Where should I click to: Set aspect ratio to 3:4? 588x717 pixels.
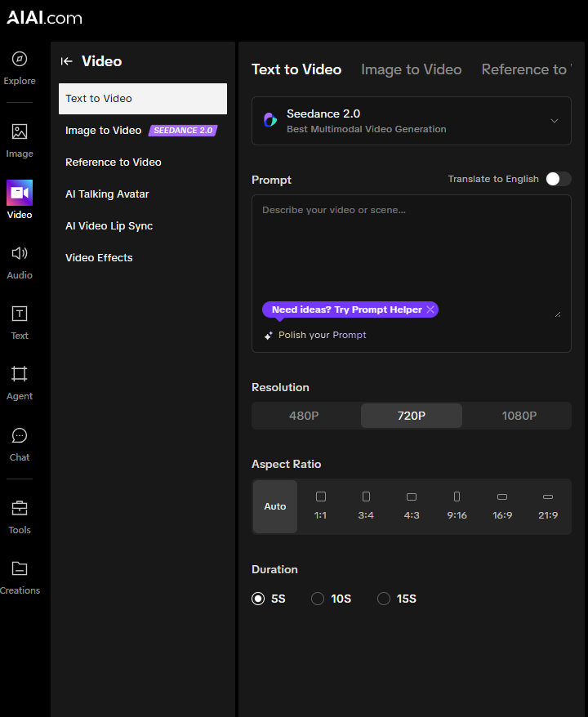[366, 506]
